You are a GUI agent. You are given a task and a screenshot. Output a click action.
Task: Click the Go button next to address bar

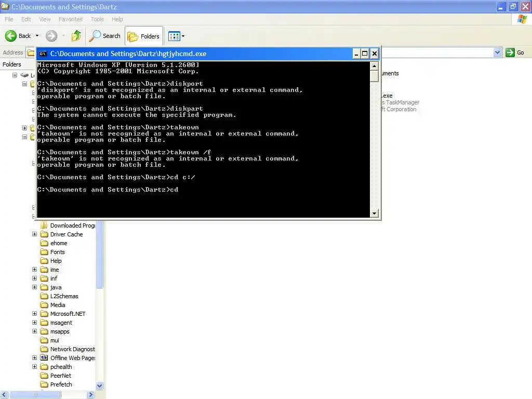(x=515, y=52)
